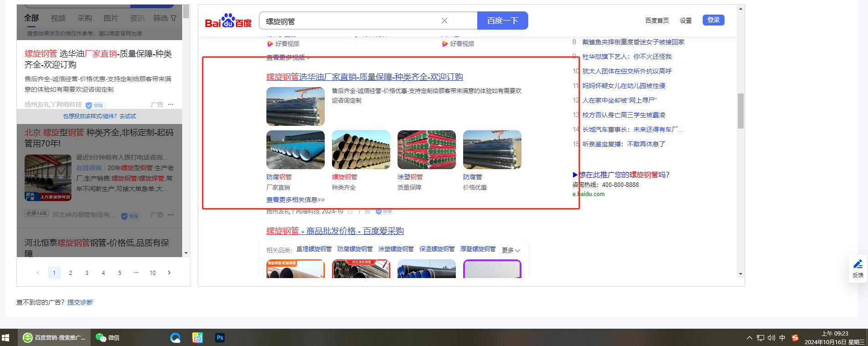Click the 百度一下 search button

coord(503,21)
